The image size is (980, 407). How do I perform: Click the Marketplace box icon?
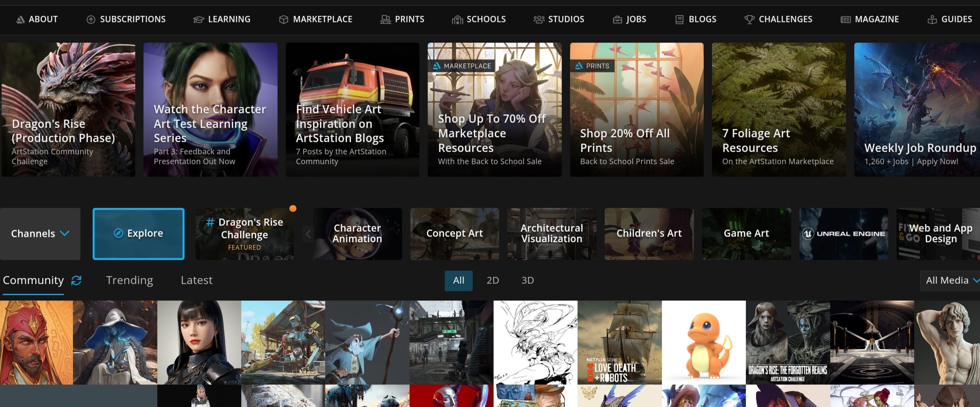pyautogui.click(x=283, y=19)
